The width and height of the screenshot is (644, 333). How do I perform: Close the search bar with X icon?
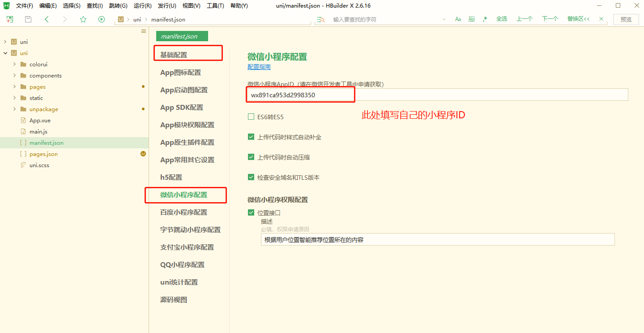point(601,19)
